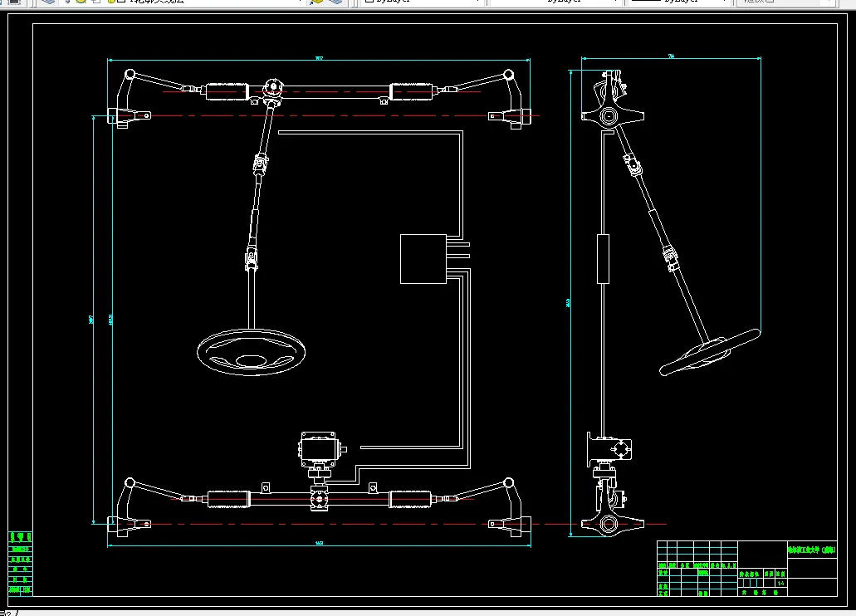
Task: Select the top wheel hub in side view
Action: click(x=609, y=115)
